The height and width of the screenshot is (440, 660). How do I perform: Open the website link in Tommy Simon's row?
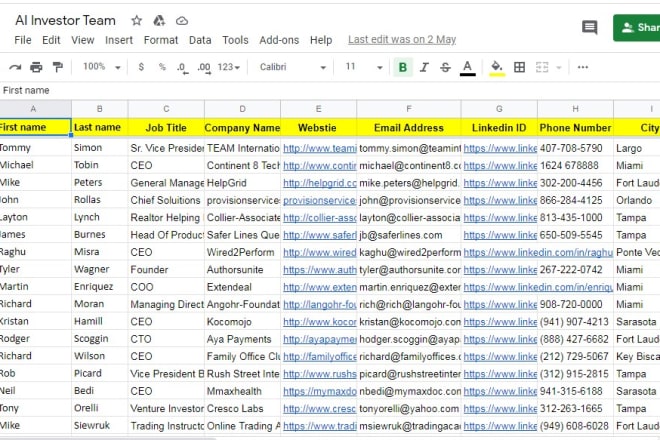pyautogui.click(x=319, y=148)
